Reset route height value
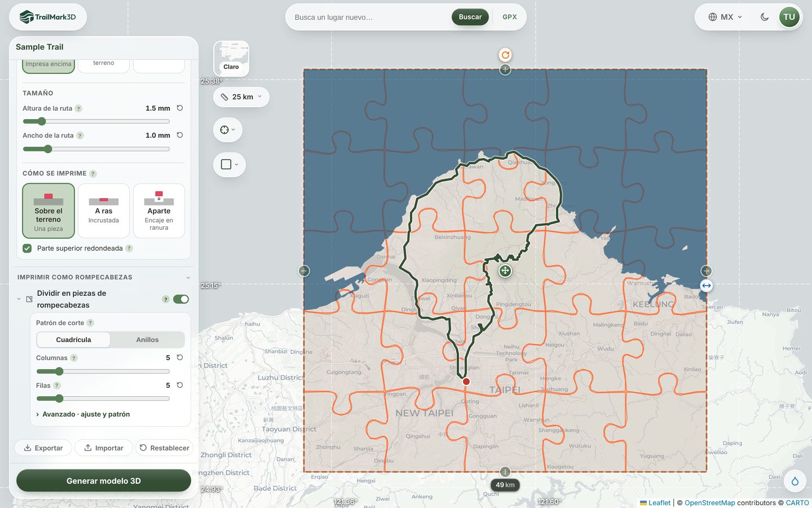 (180, 108)
